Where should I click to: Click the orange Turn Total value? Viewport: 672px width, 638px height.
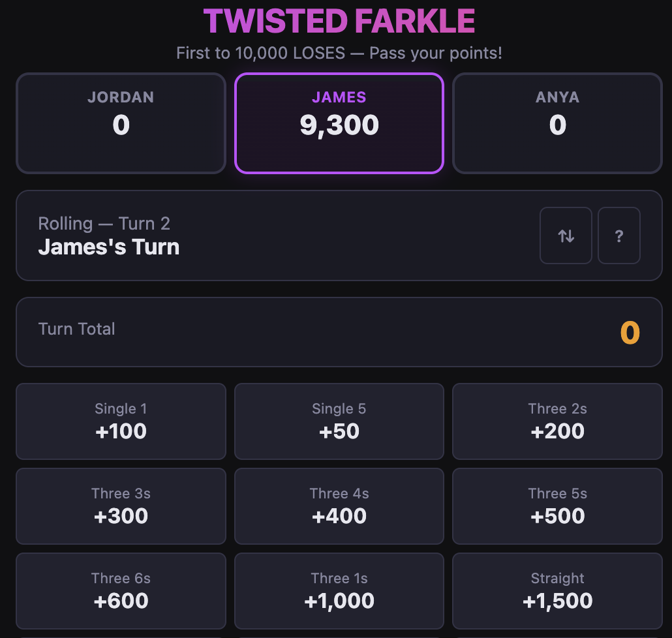click(x=630, y=333)
